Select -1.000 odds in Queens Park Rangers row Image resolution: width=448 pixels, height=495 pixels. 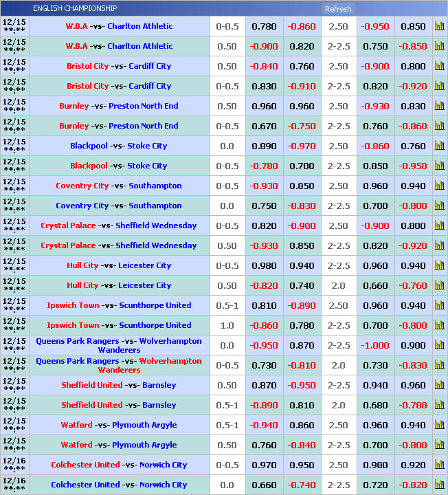point(375,345)
